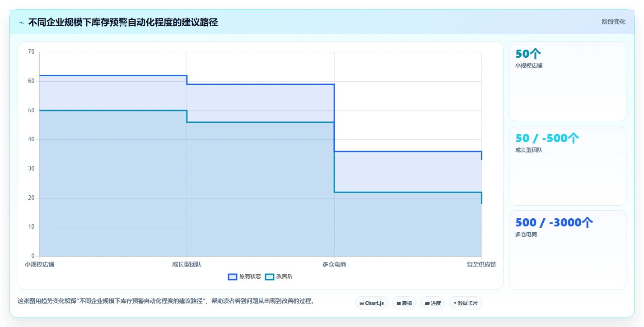Click the y-axis value 70
Screen dimensions: 644x327
coord(31,52)
